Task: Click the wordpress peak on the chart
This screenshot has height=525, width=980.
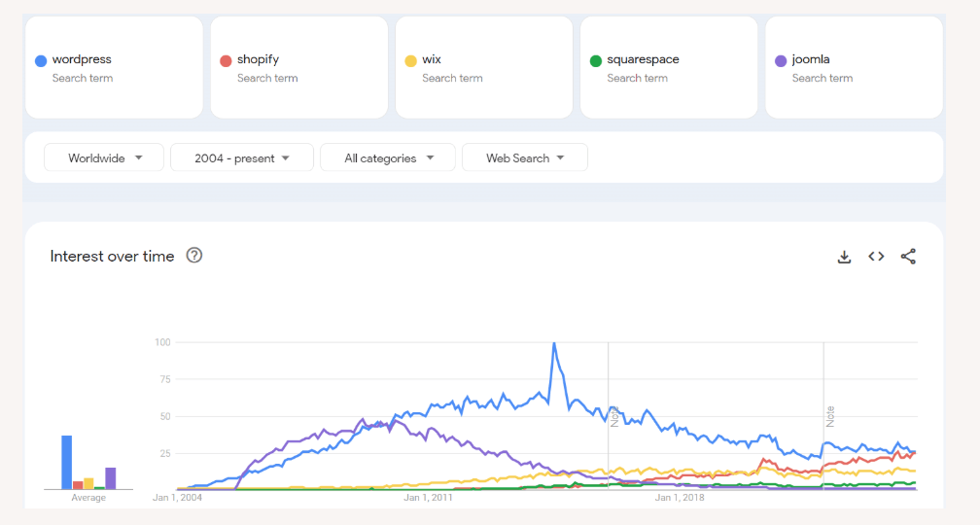Action: (x=554, y=343)
